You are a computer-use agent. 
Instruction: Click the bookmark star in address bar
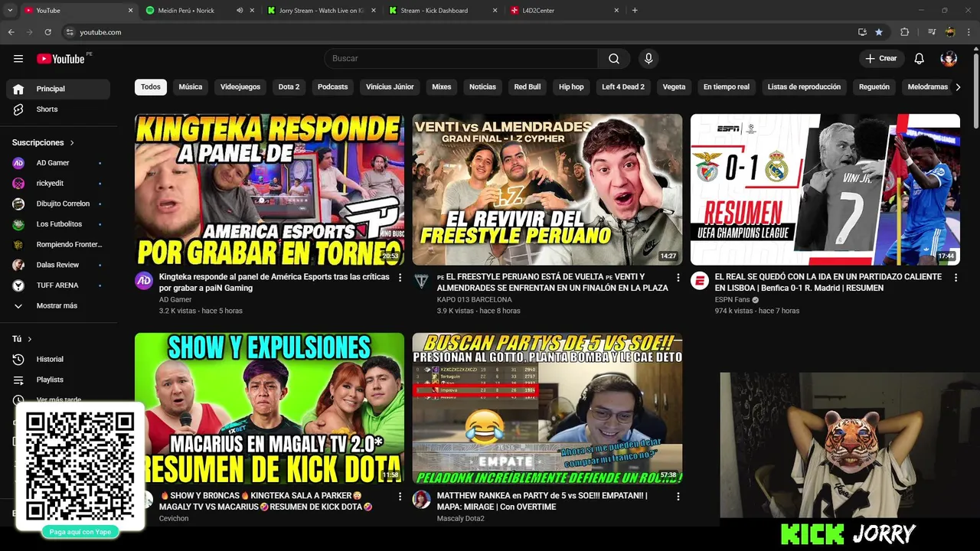point(879,32)
